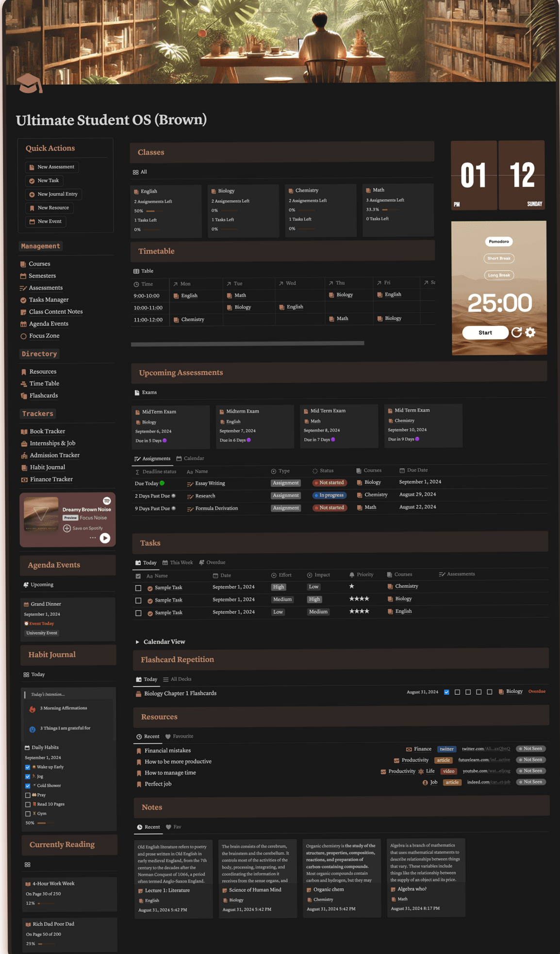Viewport: 560px width, 954px height.
Task: Click the Assessments icon in Management
Action: [x=23, y=288]
